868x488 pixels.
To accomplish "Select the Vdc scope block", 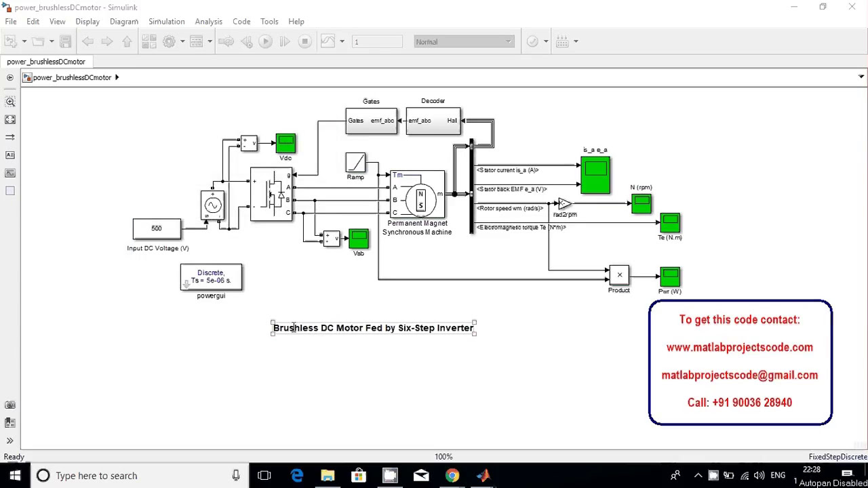I will pyautogui.click(x=285, y=143).
